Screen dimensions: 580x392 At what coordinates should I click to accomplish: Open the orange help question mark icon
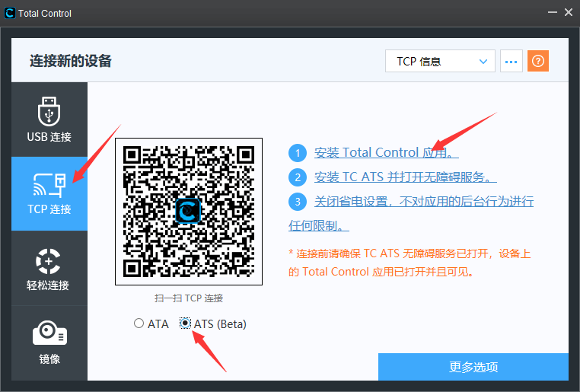click(538, 61)
